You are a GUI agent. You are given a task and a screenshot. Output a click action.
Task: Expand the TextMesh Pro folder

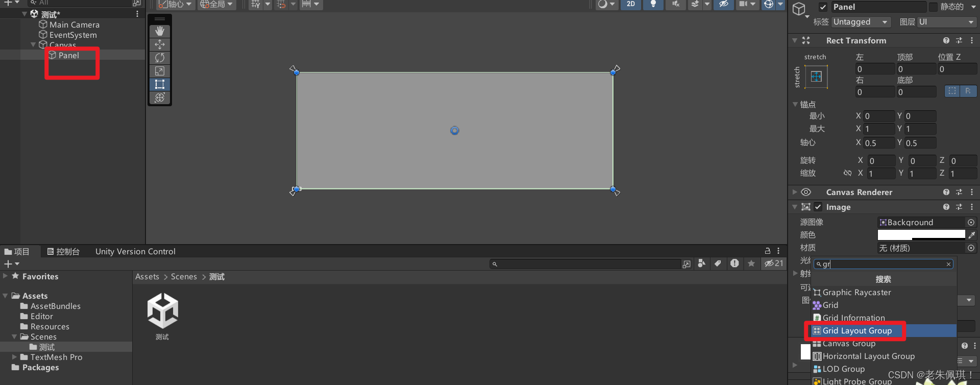click(14, 357)
